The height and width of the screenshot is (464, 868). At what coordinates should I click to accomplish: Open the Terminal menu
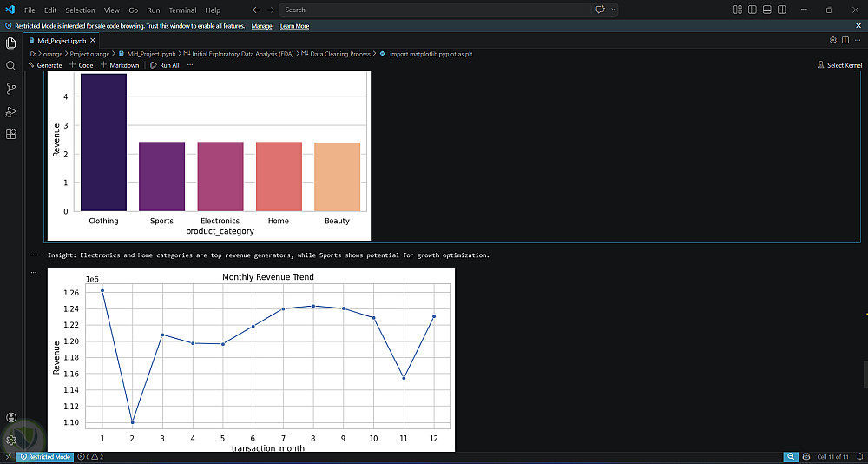[x=182, y=10]
